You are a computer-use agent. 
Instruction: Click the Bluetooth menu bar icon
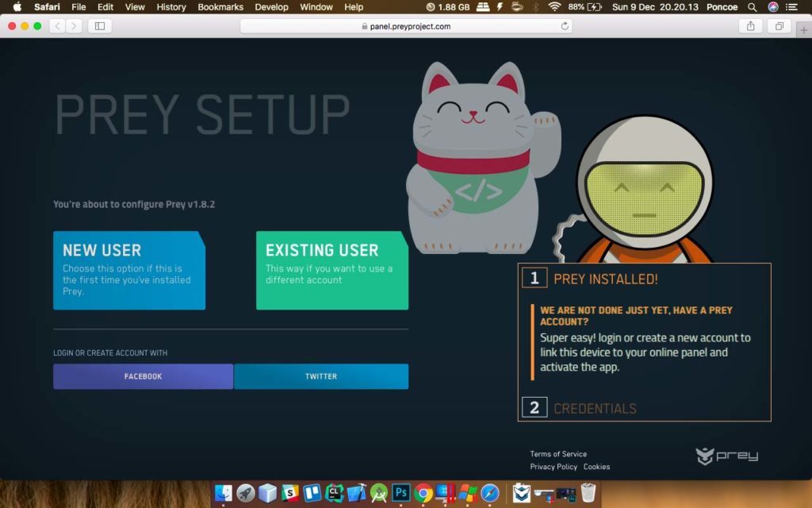[536, 6]
